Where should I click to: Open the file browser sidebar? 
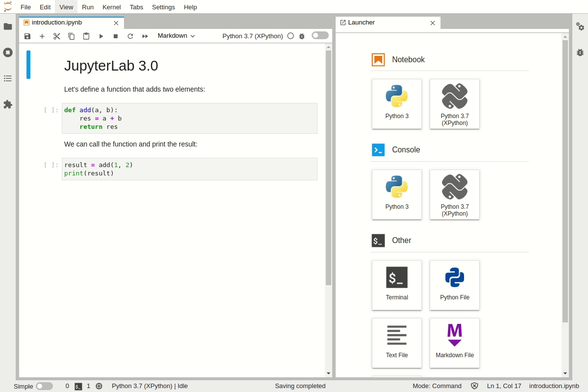click(8, 27)
